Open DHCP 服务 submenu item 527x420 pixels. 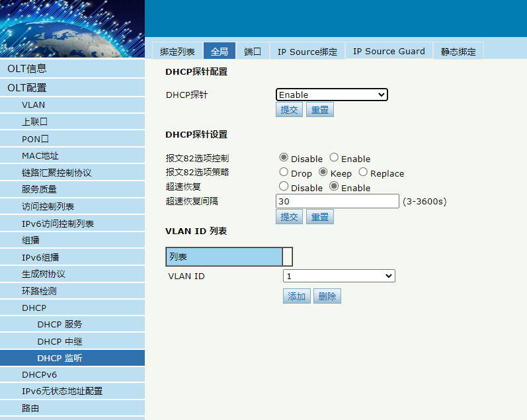[x=72, y=324]
